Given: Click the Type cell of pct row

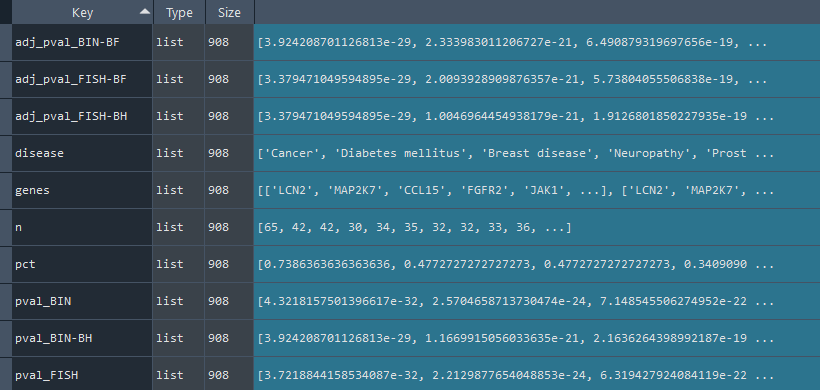Looking at the screenshot, I should click(x=178, y=265).
